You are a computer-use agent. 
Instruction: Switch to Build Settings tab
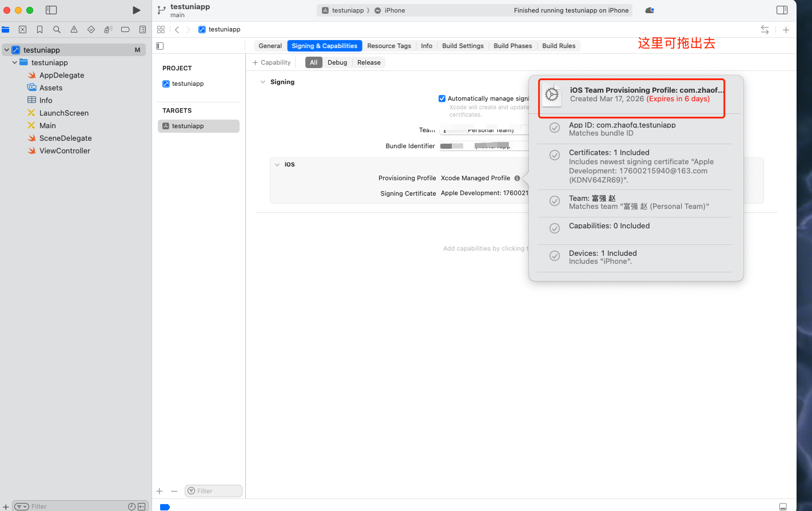pyautogui.click(x=463, y=46)
